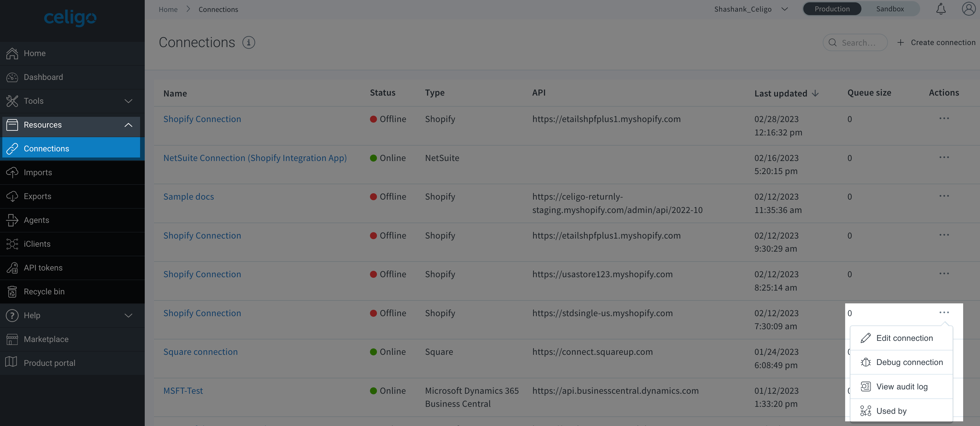Sort by Name column header
Screen dimensions: 980x426
175,93
